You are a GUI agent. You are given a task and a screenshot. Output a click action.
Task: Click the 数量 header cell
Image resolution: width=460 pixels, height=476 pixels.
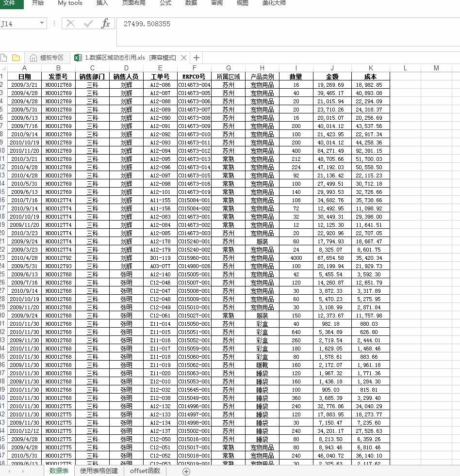pos(296,77)
